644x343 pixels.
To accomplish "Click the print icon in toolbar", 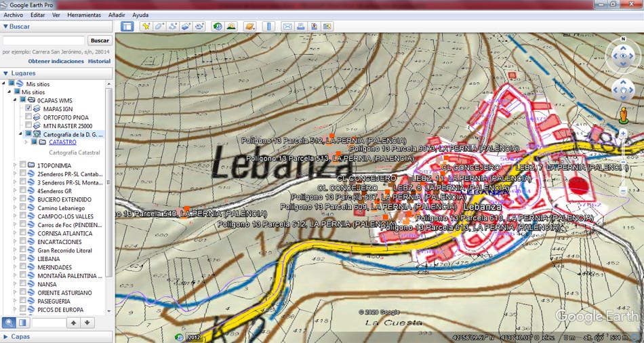I will tap(300, 26).
